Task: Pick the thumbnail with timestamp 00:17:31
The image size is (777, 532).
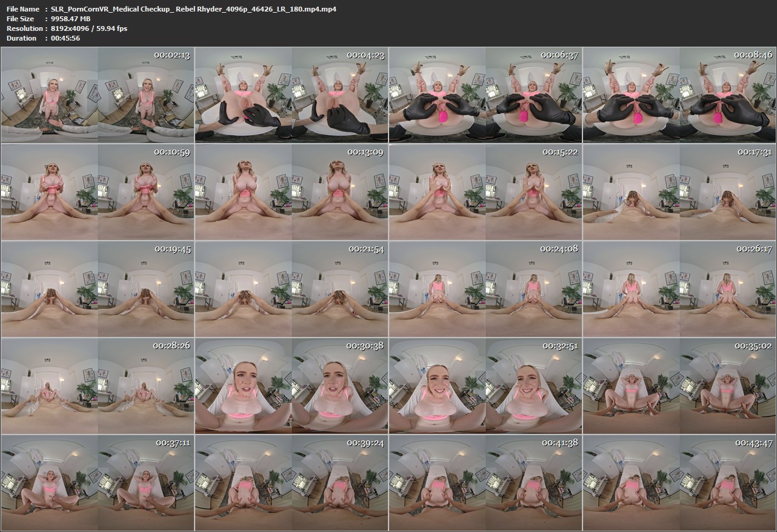Action: (x=679, y=192)
